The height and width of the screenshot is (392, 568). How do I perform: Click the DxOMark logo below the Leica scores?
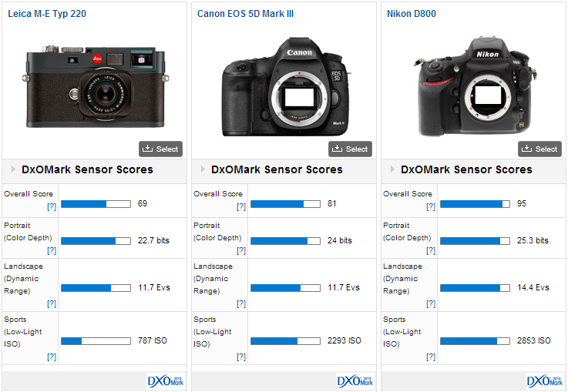(x=166, y=381)
